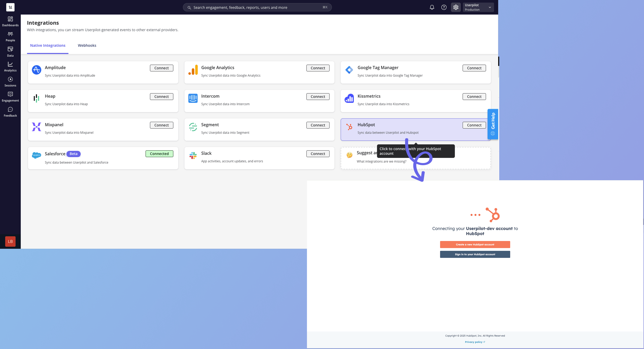Click the thinking emoji suggestion icon
This screenshot has width=644, height=349.
[x=350, y=155]
